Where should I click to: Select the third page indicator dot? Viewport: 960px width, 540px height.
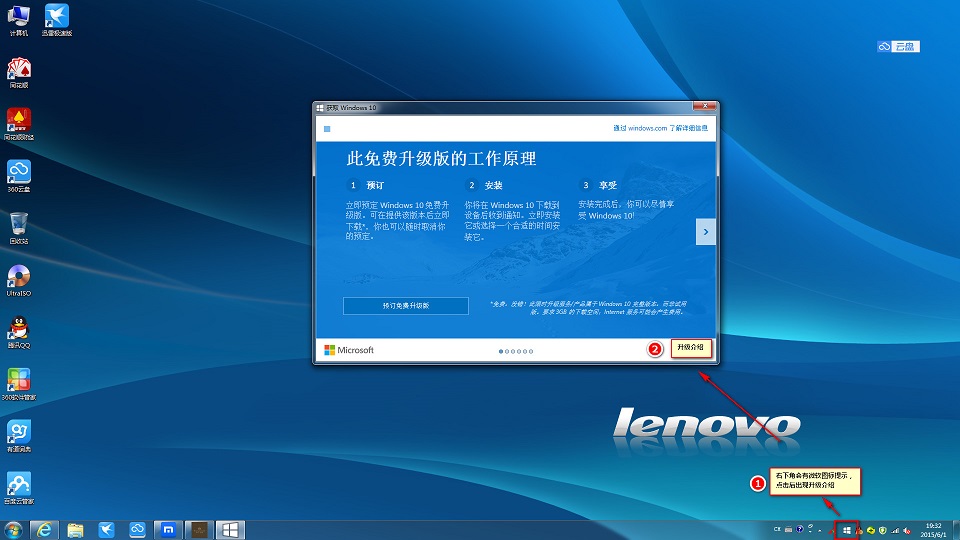[x=513, y=351]
